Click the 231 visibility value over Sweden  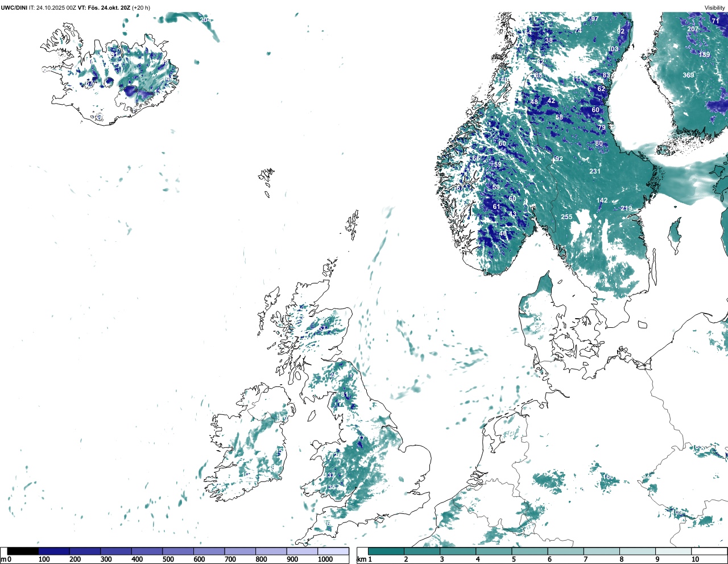tap(595, 171)
